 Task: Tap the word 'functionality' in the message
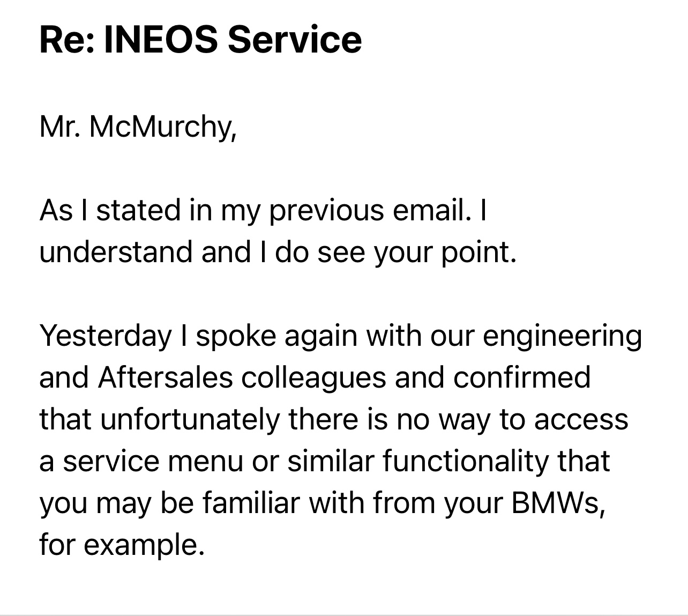(462, 461)
